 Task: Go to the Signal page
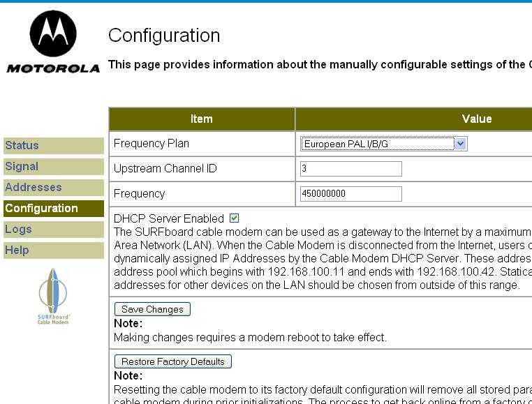pos(22,167)
